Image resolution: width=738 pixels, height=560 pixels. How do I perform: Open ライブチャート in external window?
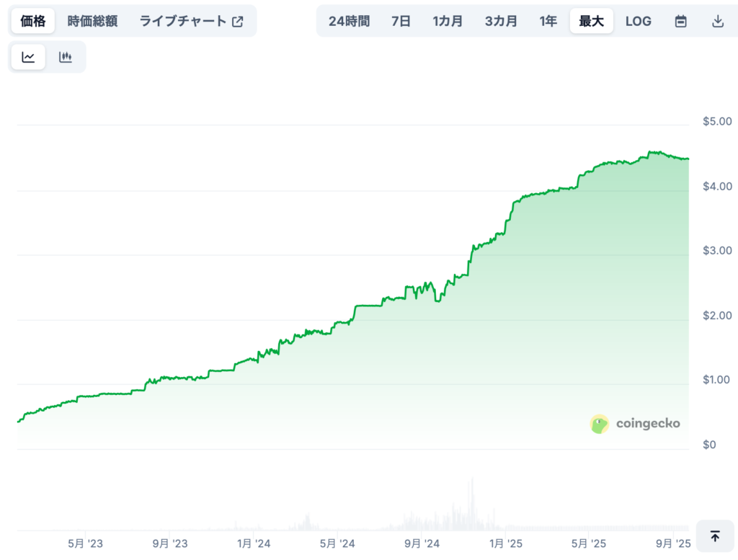191,21
